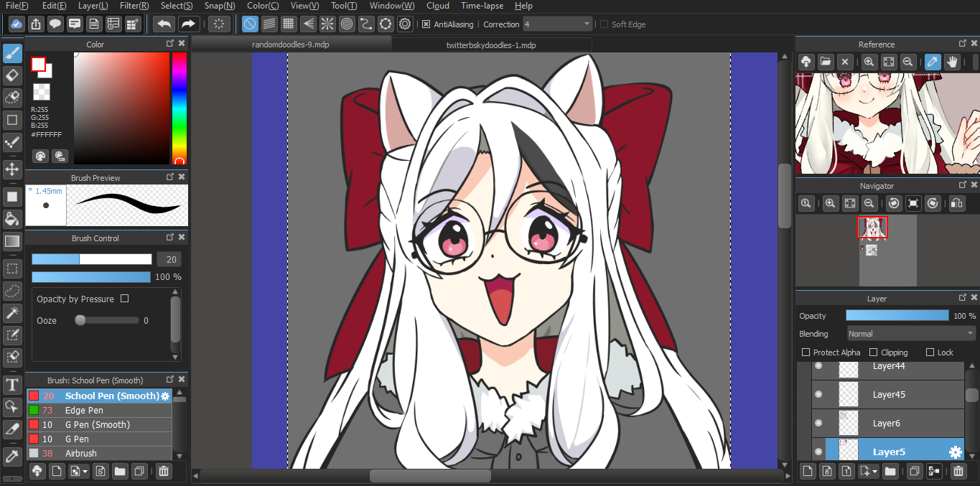Enable Protect Alpha checkbox
This screenshot has width=980, height=486.
[806, 352]
